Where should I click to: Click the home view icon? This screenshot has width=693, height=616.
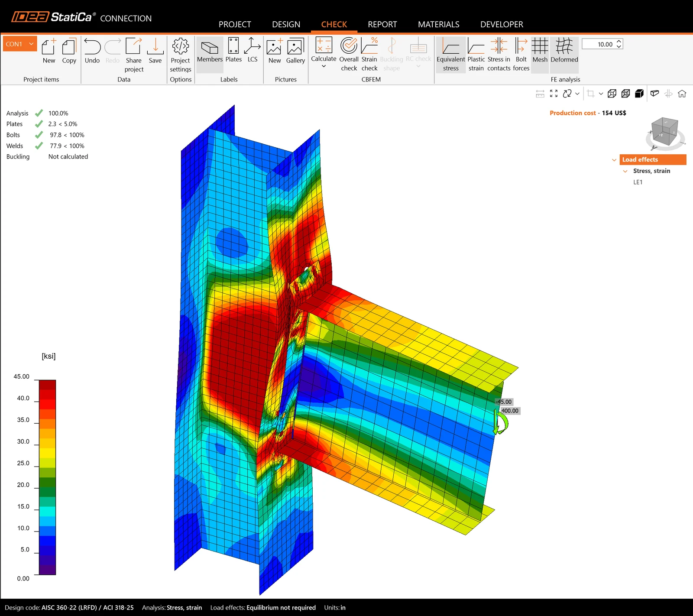(682, 94)
